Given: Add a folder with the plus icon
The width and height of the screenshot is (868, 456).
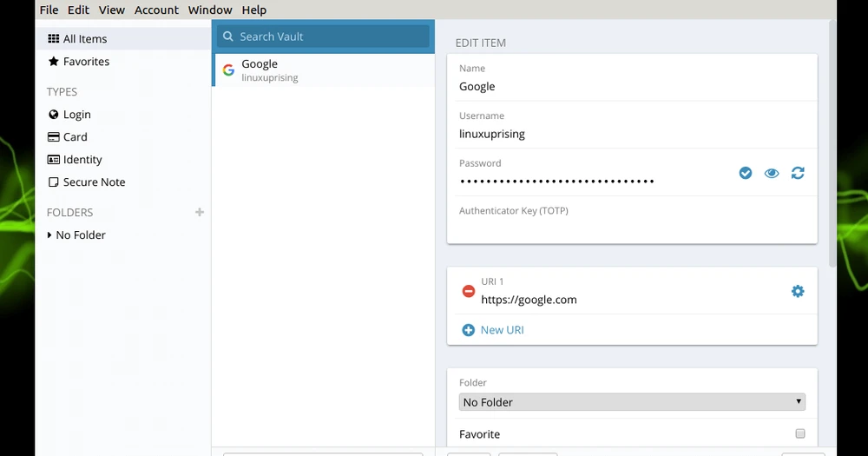Looking at the screenshot, I should pos(200,212).
